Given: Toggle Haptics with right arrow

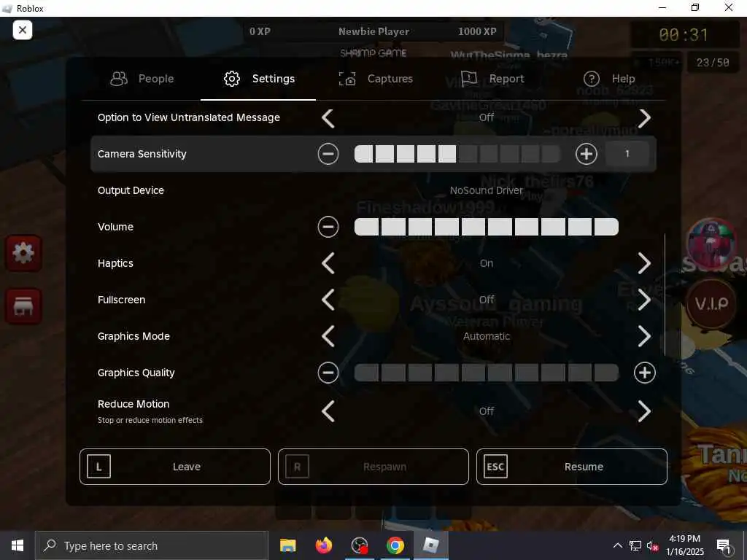Looking at the screenshot, I should 644,263.
